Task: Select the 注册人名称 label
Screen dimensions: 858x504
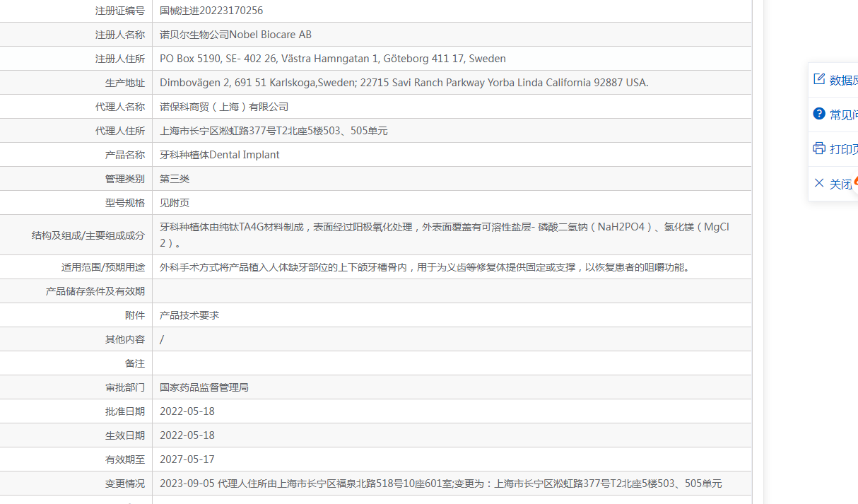Action: [120, 35]
